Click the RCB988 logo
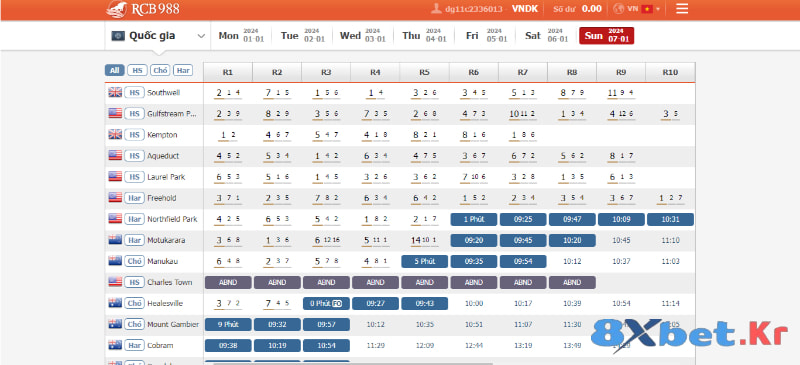The width and height of the screenshot is (800, 365). (x=143, y=9)
